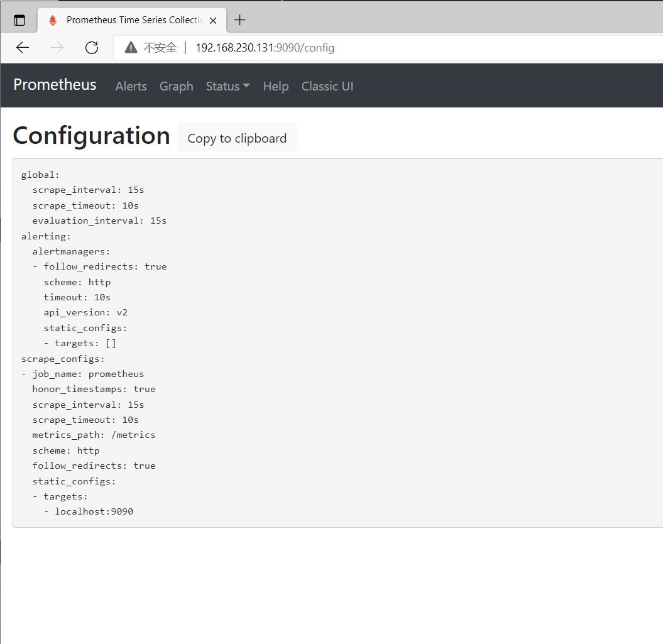Close the Prometheus Time Series tab

coord(213,20)
